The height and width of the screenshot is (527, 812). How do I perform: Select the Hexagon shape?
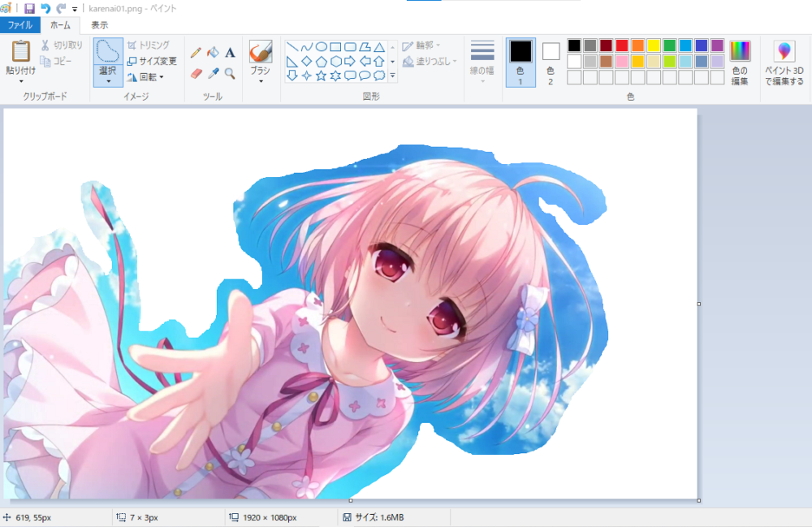click(335, 62)
